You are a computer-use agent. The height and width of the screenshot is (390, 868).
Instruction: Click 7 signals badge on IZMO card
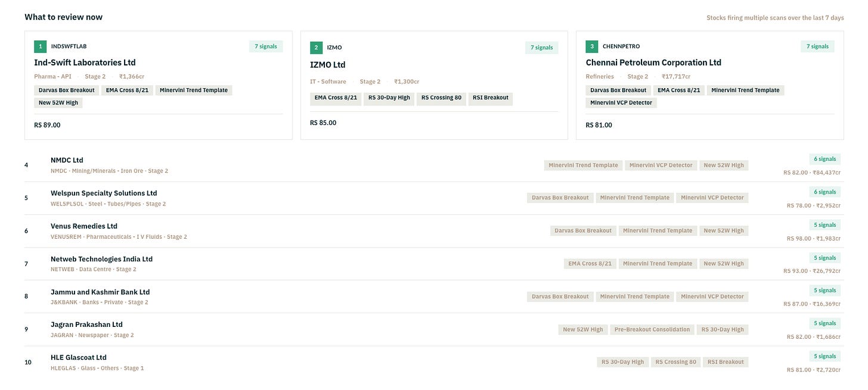(541, 48)
